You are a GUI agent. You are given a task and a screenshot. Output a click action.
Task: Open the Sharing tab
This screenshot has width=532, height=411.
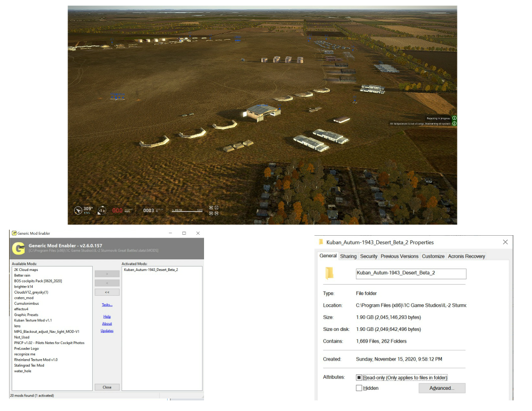348,256
